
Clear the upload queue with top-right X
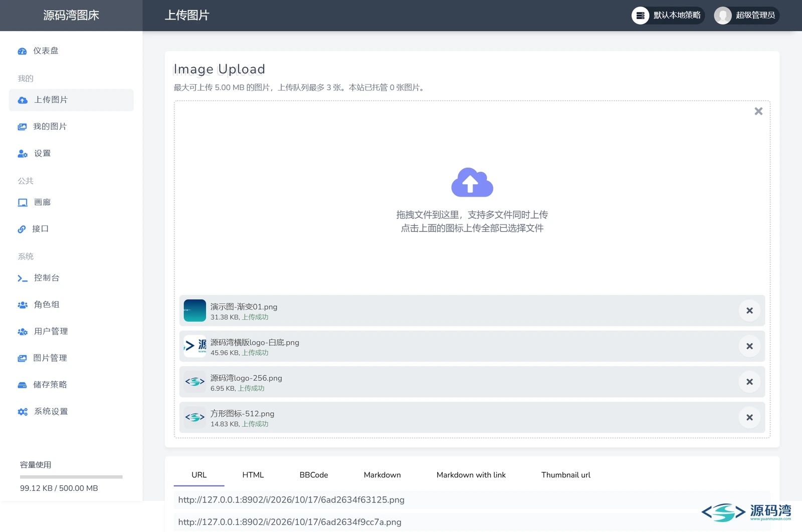pyautogui.click(x=758, y=111)
